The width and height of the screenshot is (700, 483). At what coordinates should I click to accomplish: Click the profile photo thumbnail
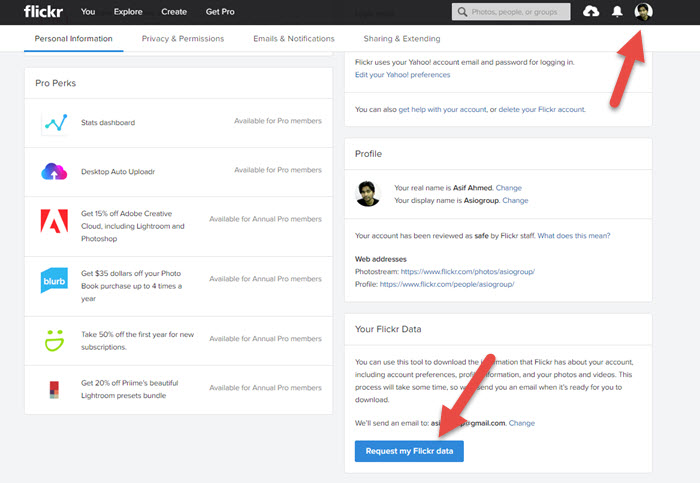pos(367,194)
